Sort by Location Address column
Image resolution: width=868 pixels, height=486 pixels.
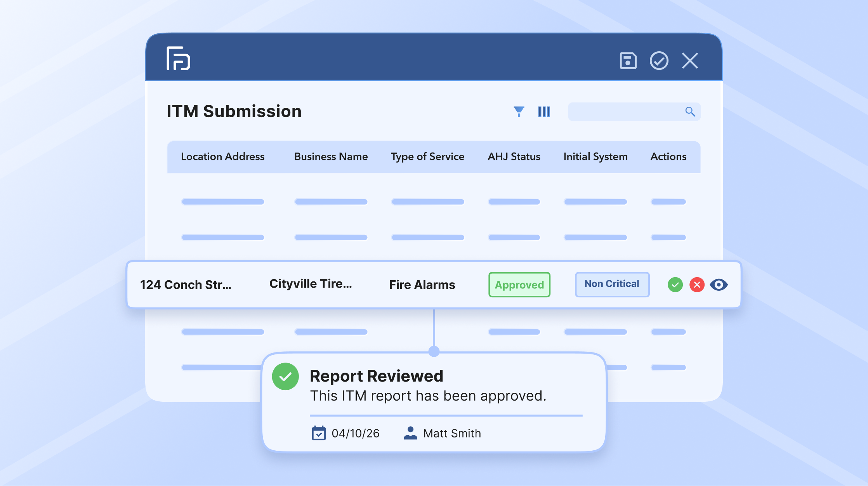click(223, 156)
